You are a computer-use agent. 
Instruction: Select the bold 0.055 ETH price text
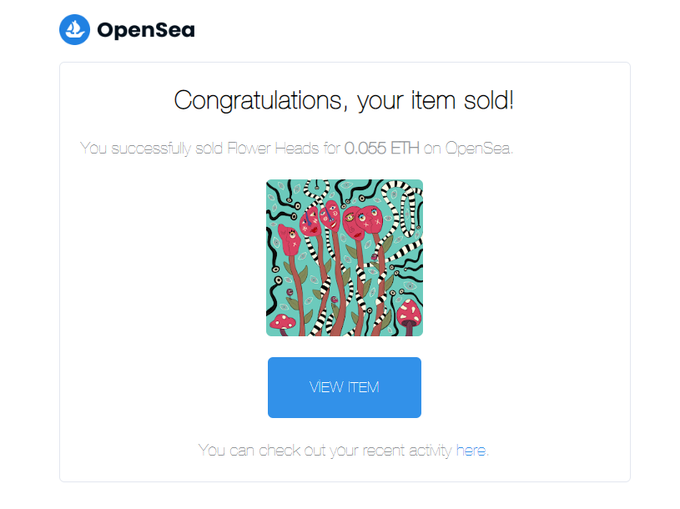pos(382,148)
